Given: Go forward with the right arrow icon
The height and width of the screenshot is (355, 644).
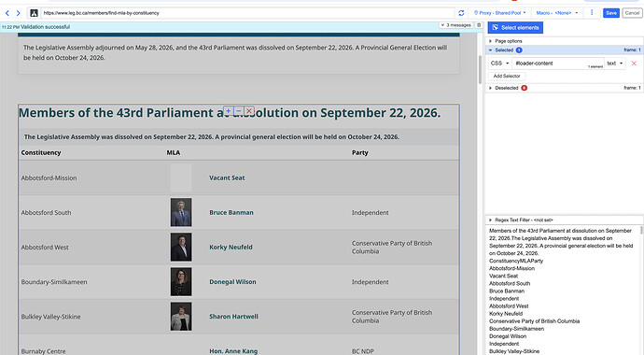Looking at the screenshot, I should tap(18, 13).
